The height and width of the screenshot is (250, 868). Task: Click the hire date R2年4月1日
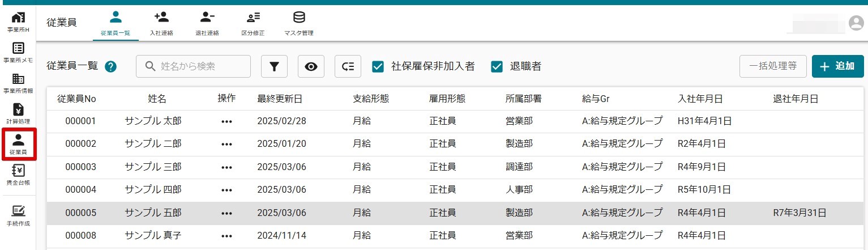[x=702, y=144]
